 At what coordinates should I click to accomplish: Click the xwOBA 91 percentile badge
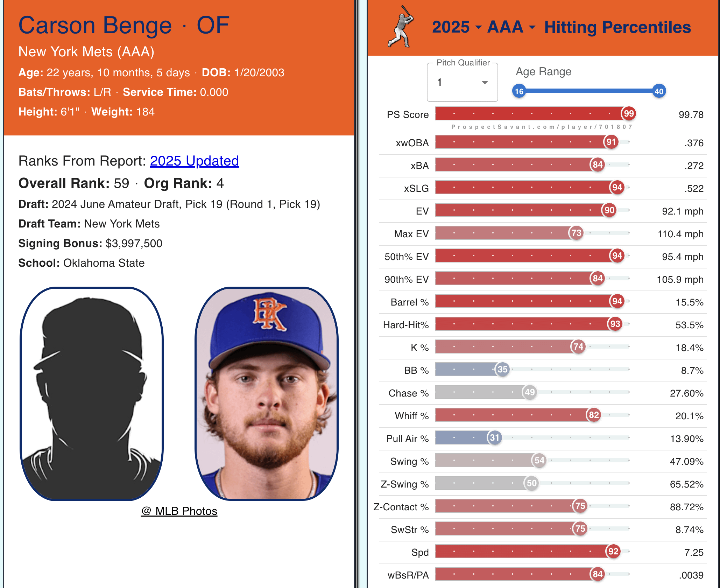[x=611, y=142]
